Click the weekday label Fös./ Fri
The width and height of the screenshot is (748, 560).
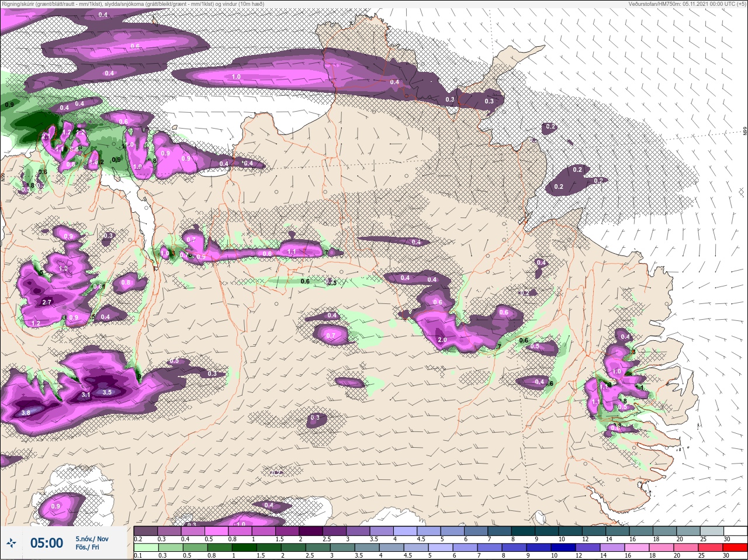[x=87, y=548]
